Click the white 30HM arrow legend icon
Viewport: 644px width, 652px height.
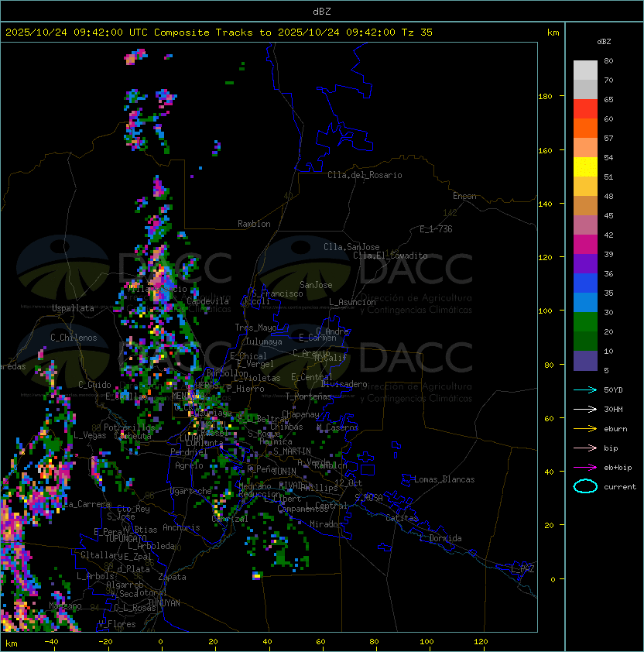tap(585, 409)
